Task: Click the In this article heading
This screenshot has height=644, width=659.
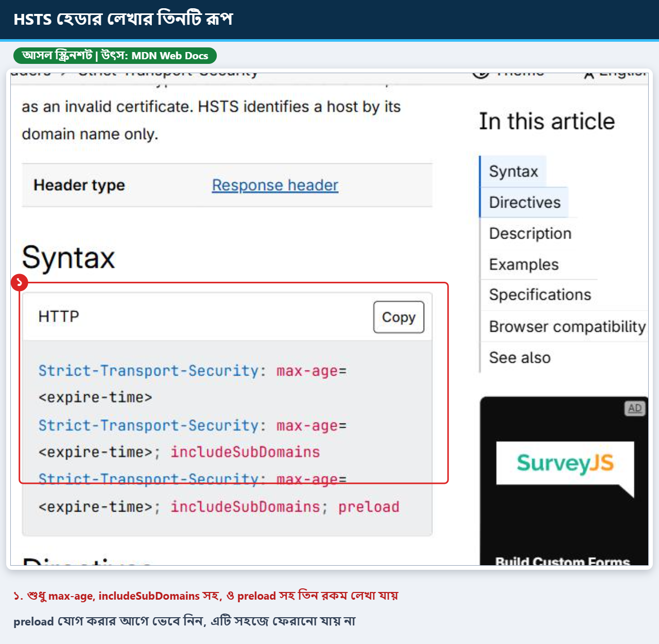Action: [547, 122]
